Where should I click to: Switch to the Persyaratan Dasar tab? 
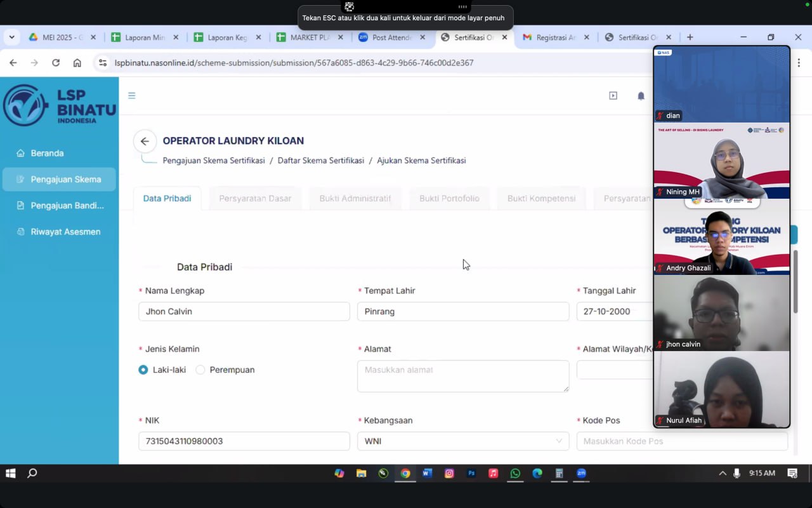coord(255,199)
